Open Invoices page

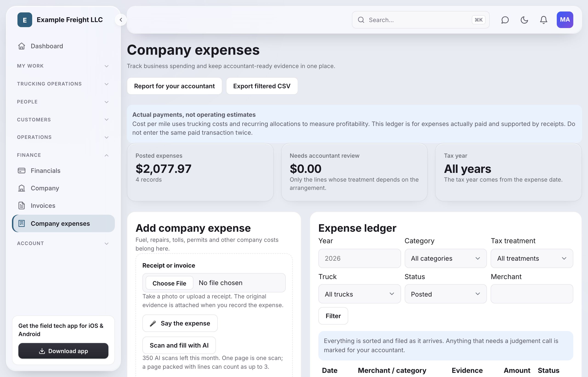coord(63,206)
